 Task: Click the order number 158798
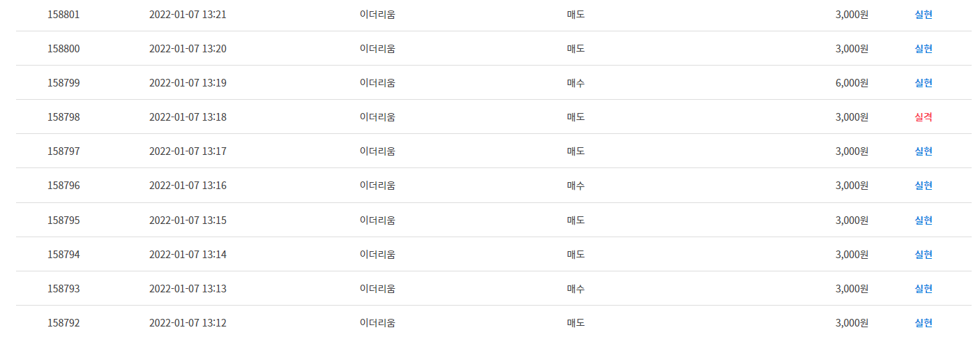point(63,117)
